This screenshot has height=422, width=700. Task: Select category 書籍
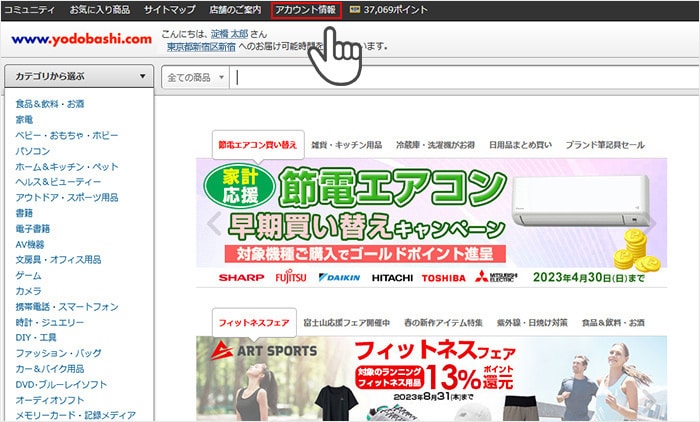pyautogui.click(x=24, y=213)
